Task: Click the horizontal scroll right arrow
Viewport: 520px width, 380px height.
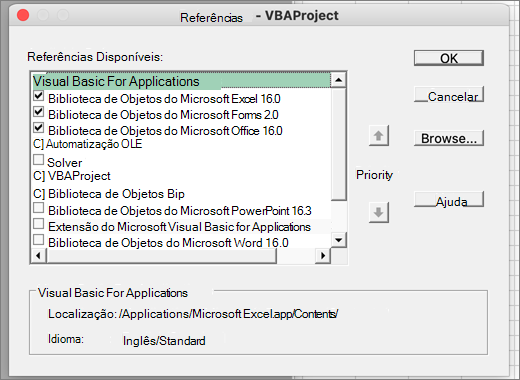Action: point(323,256)
